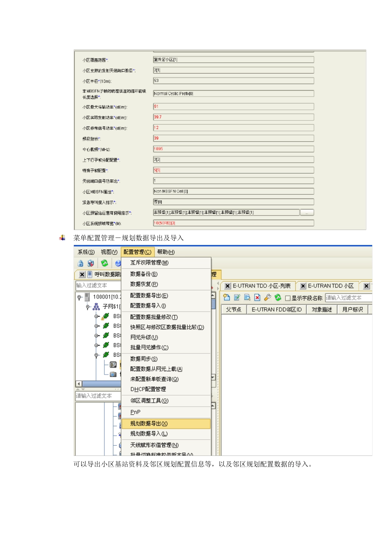392x555 pixels.
Task: Click the green refresh icon in list toolbar
Action: pyautogui.click(x=278, y=297)
